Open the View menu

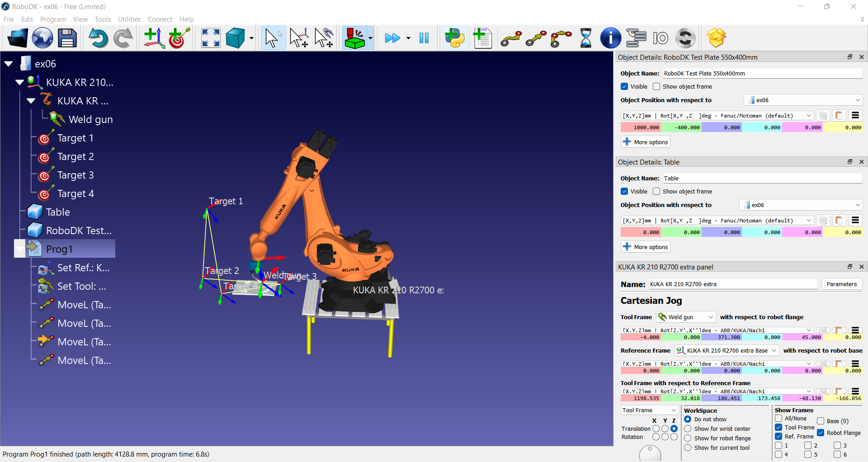tap(80, 19)
